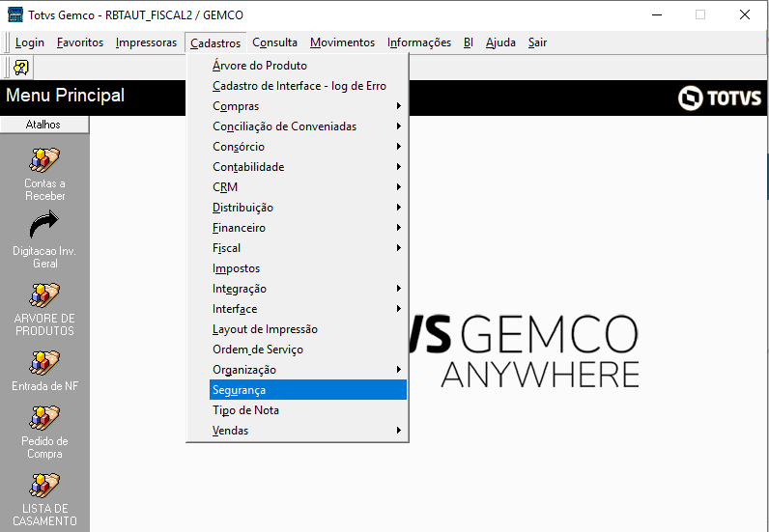Open LISTA DE CASAMENTO shortcut icon

44,485
